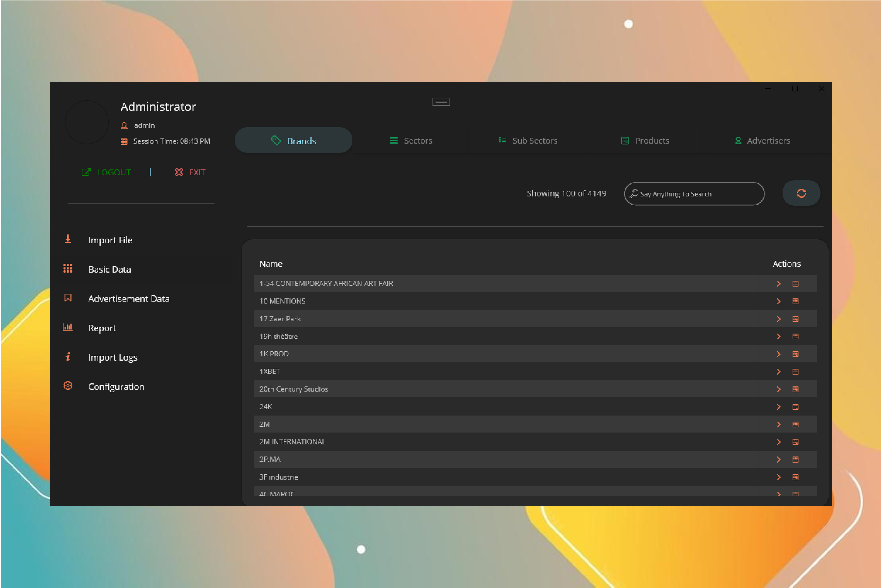Open details icon for 2M row
Screen dimensions: 882x588
pos(795,424)
